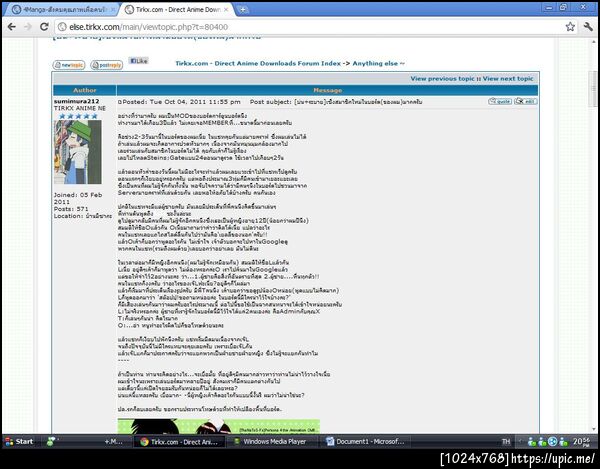Close the 4Manga browser tab

(113, 10)
